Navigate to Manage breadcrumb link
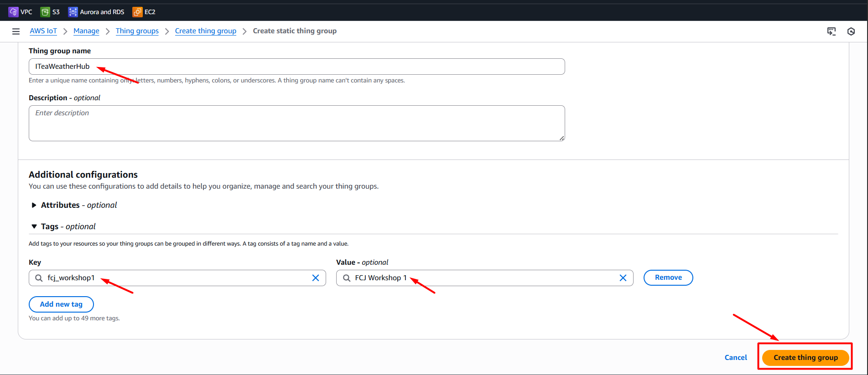This screenshot has height=375, width=868. coord(86,31)
